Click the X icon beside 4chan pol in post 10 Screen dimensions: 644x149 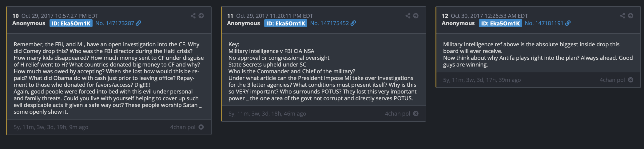tap(201, 127)
